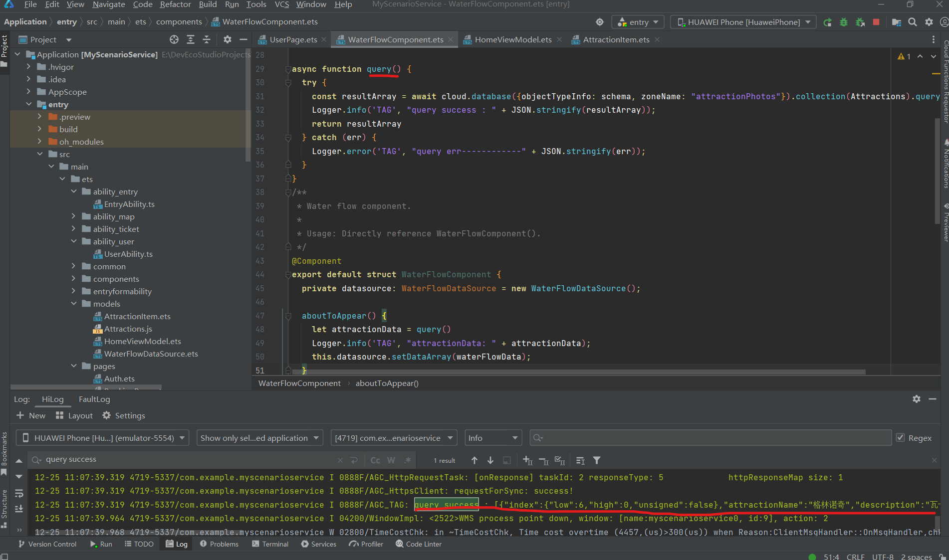Image resolution: width=949 pixels, height=560 pixels.
Task: Clear the log search text
Action: click(x=340, y=460)
